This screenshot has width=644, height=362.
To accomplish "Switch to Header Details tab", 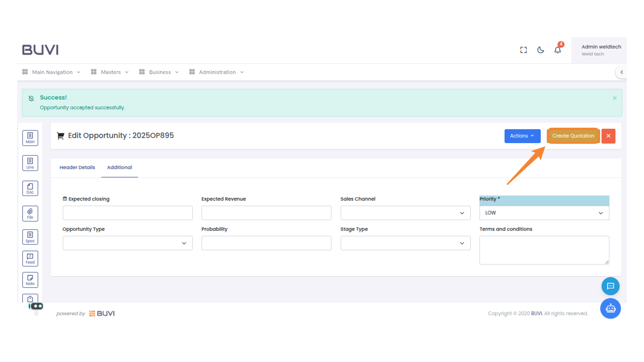I will (x=77, y=167).
